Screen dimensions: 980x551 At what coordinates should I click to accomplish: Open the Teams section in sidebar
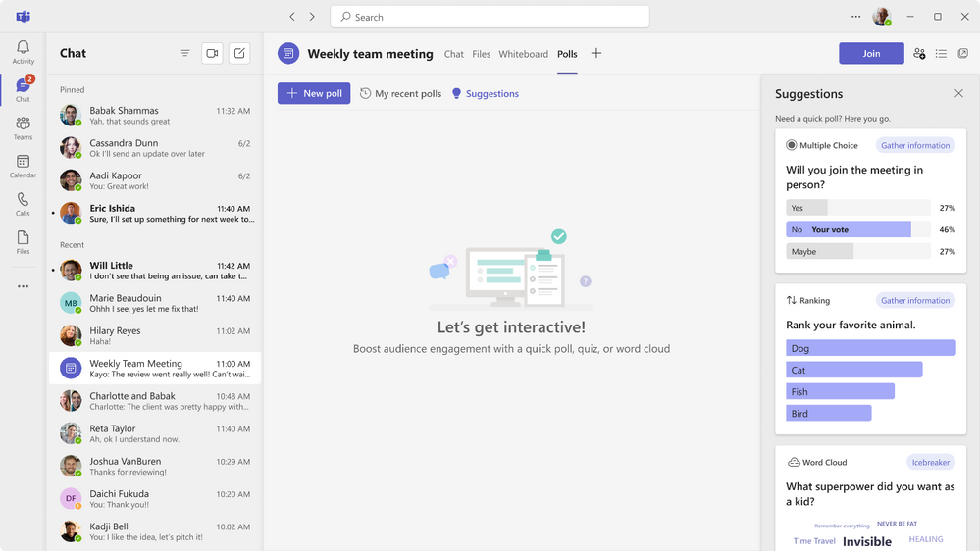(x=24, y=128)
